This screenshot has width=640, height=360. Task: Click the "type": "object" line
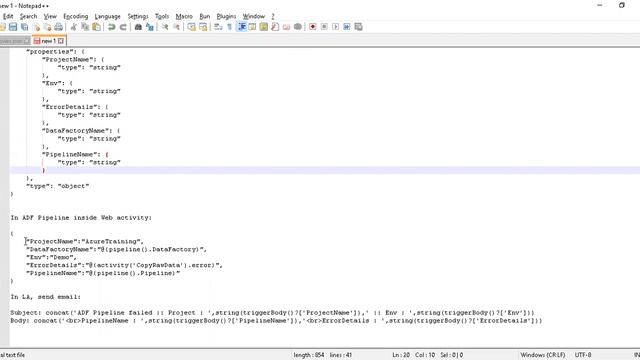(x=58, y=186)
